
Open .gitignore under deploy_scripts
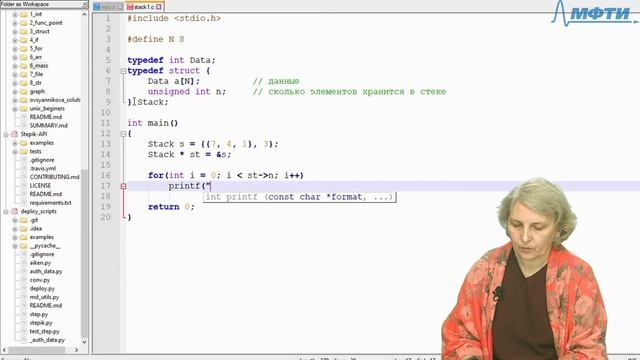(42, 254)
